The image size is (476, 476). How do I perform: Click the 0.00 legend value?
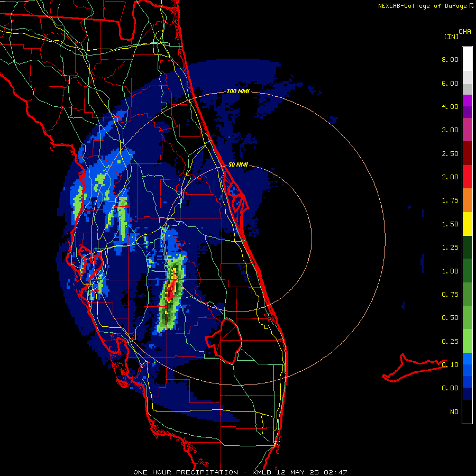(x=450, y=388)
